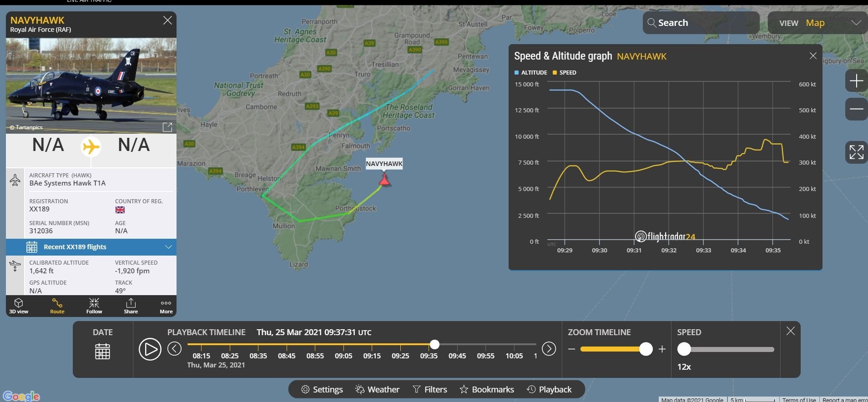Zoom out of the map
868x402 pixels.
coord(856,109)
